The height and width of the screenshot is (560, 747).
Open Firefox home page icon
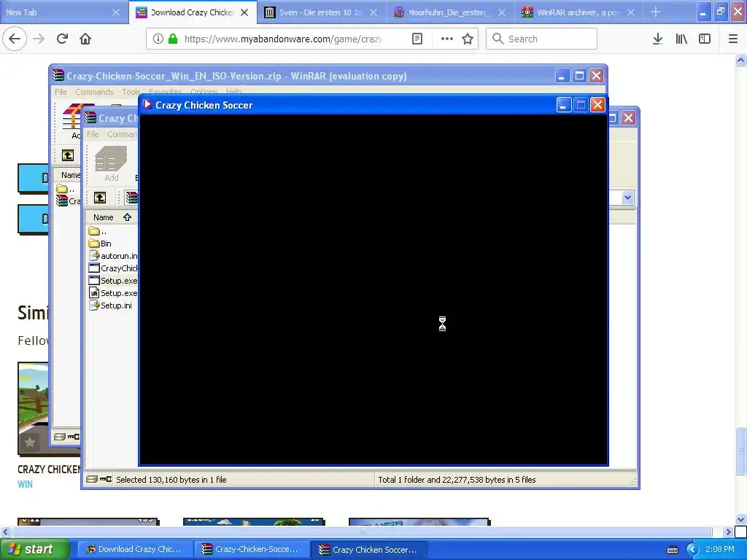(x=85, y=39)
